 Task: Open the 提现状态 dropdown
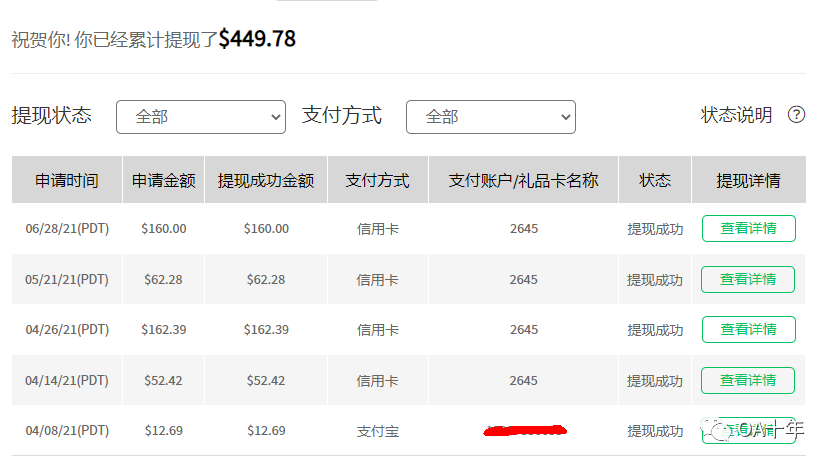202,117
